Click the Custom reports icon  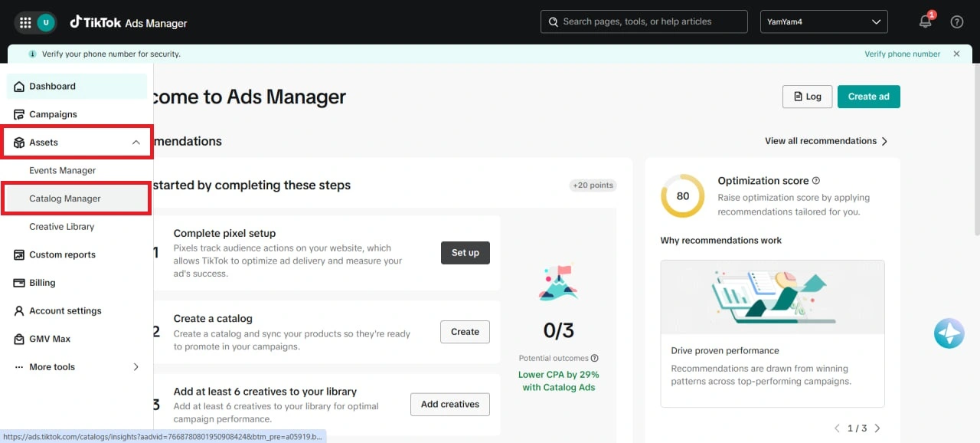(x=19, y=254)
